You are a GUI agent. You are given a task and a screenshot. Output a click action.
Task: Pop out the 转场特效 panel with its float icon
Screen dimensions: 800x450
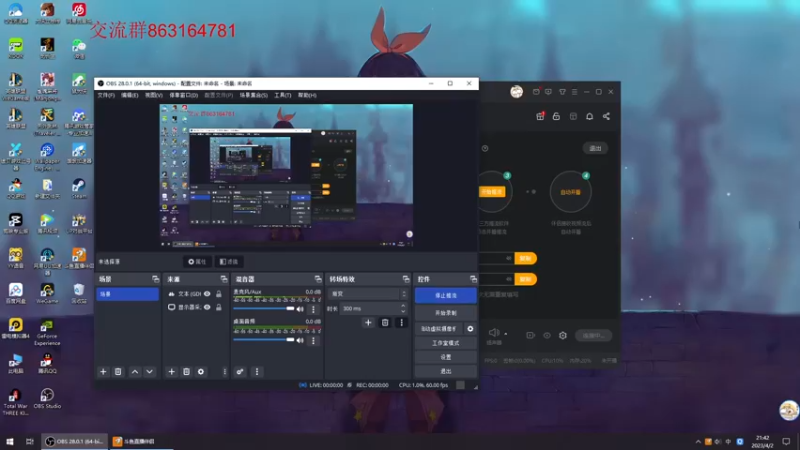click(x=406, y=279)
